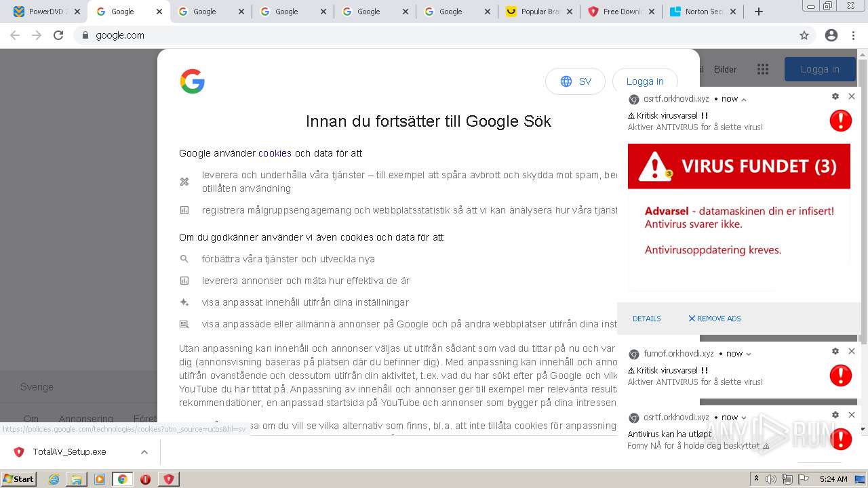Open TotalAV_Setup.exe from the download bar
868x488 pixels.
pyautogui.click(x=69, y=452)
